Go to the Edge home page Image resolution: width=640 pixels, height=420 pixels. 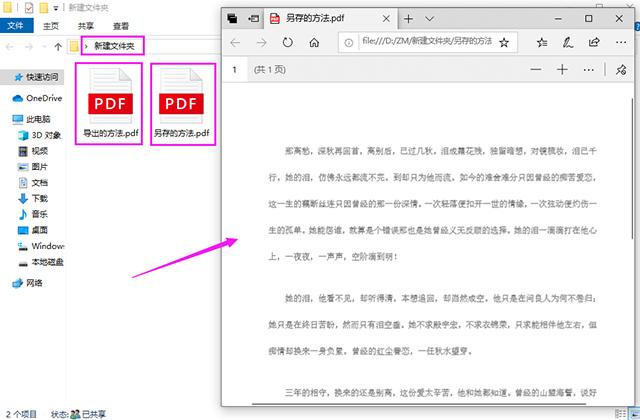(314, 42)
